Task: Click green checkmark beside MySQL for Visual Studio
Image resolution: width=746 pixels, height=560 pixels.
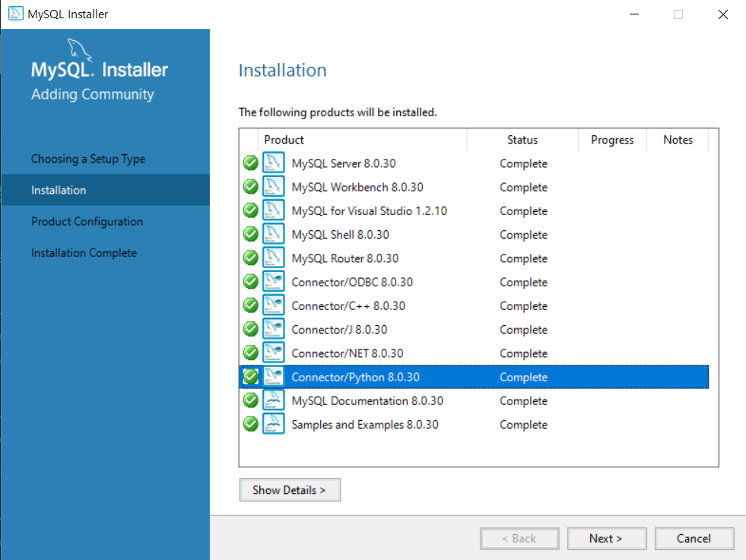Action: [x=251, y=210]
